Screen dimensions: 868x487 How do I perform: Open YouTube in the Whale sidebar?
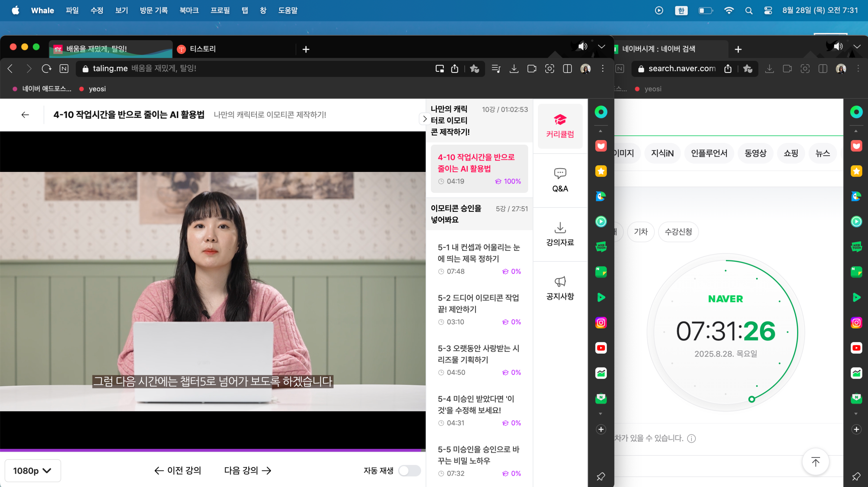[601, 348]
